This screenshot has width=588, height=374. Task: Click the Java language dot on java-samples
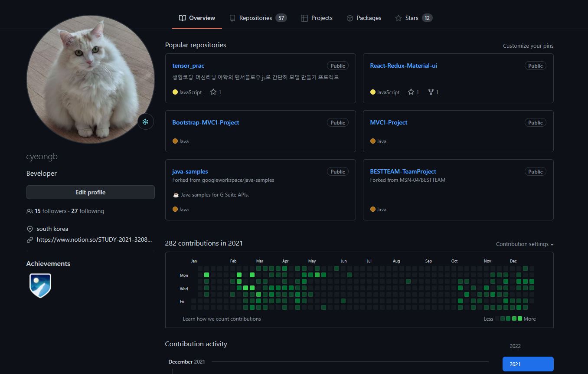[175, 209]
